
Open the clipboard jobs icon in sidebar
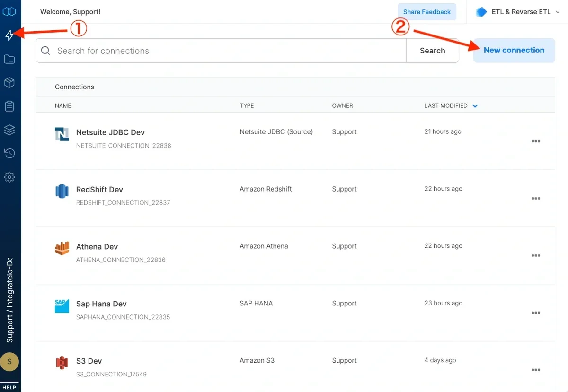pos(9,106)
